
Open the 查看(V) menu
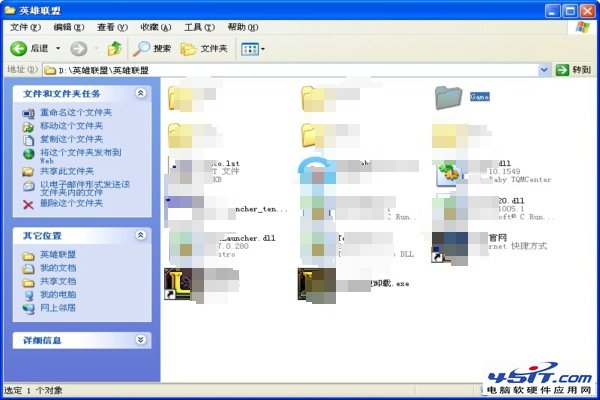click(112, 27)
